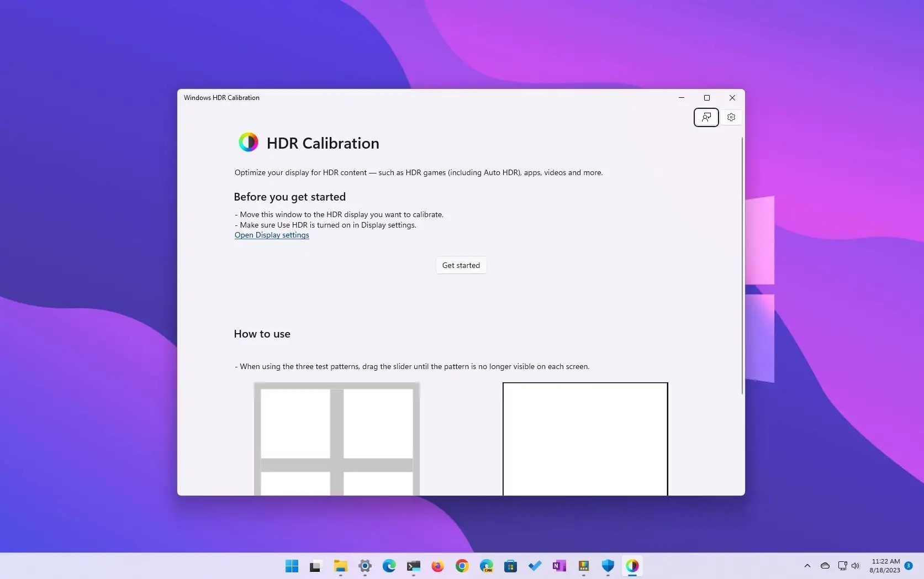
Task: Open the HDR Calibration app in the taskbar
Action: (x=632, y=566)
